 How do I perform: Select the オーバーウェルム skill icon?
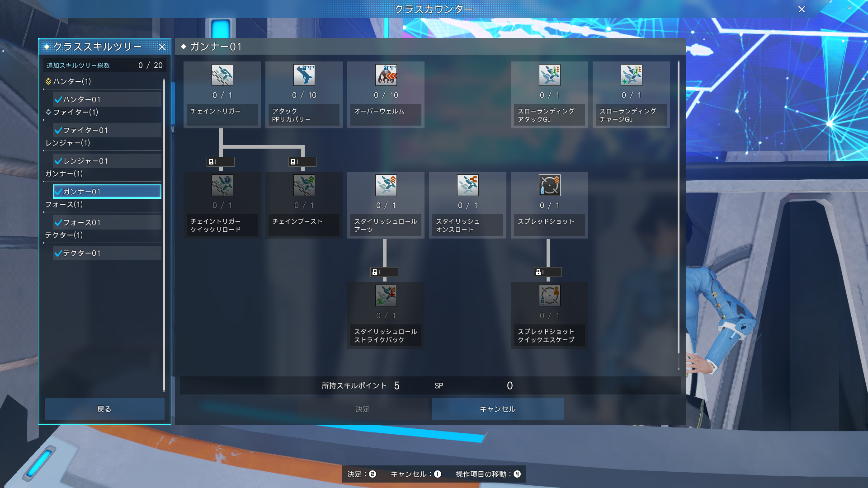(x=386, y=75)
